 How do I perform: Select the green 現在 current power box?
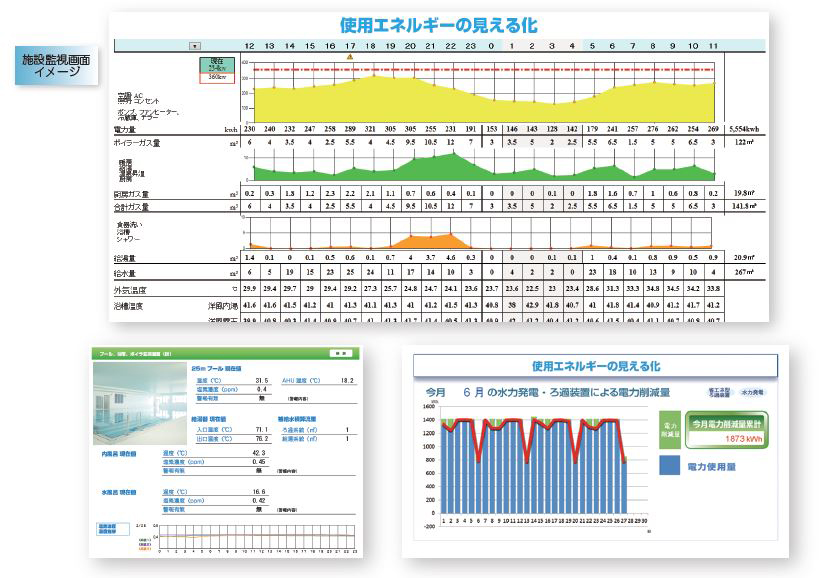pyautogui.click(x=217, y=65)
